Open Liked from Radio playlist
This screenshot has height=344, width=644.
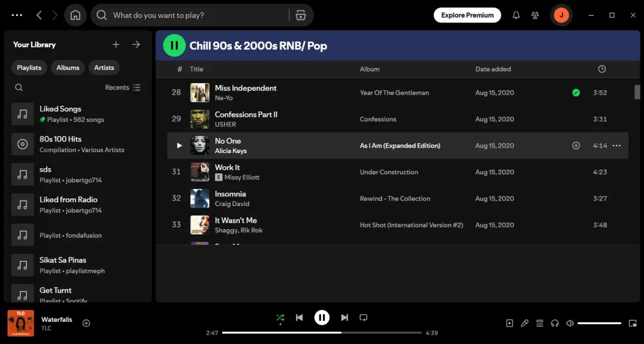pyautogui.click(x=78, y=205)
